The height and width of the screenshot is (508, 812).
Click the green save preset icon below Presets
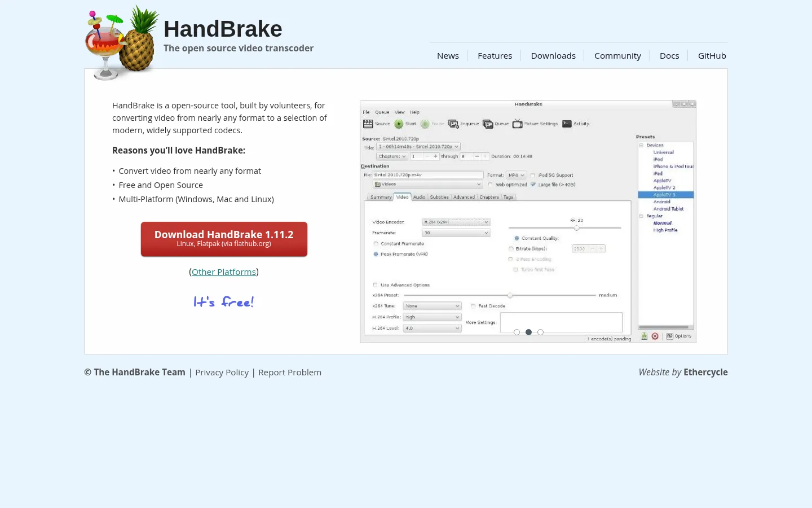644,336
